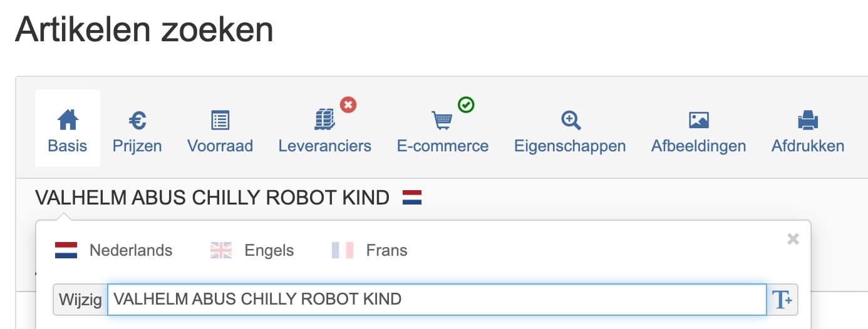Click the Basis house icon
This screenshot has height=329, width=868.
(x=67, y=119)
